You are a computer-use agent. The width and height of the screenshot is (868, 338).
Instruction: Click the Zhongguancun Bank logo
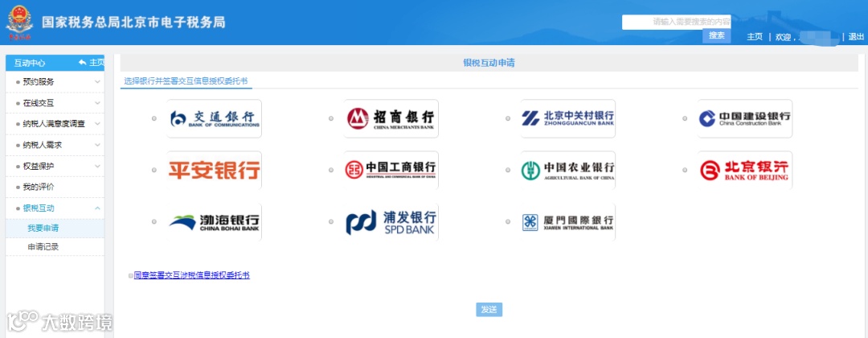coord(568,118)
